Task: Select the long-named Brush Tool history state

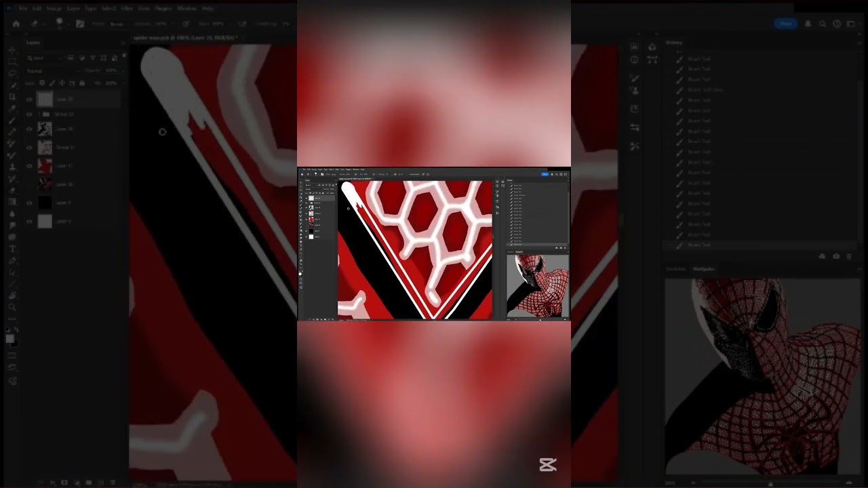Action: (705, 90)
